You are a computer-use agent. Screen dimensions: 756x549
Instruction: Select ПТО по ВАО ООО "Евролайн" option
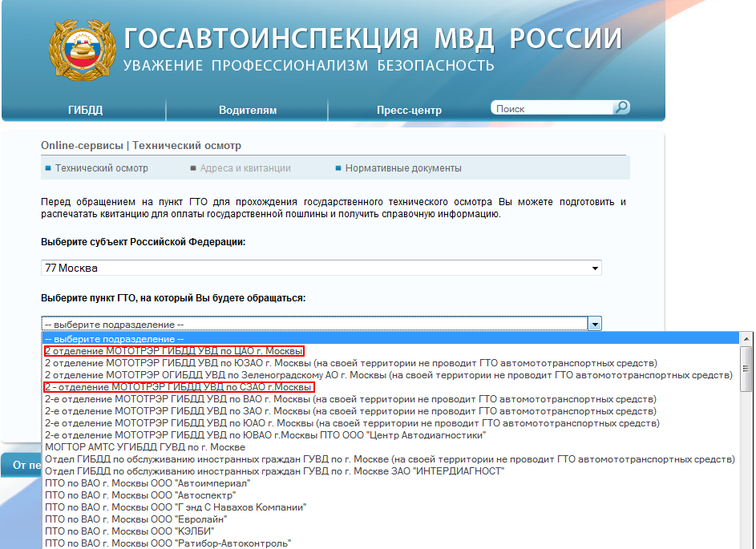tap(390, 519)
